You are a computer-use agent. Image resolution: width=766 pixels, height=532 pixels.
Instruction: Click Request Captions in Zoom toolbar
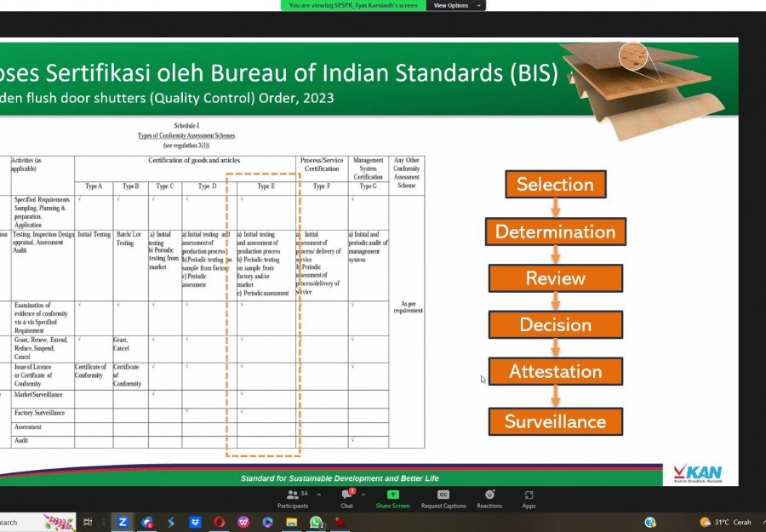(x=443, y=500)
